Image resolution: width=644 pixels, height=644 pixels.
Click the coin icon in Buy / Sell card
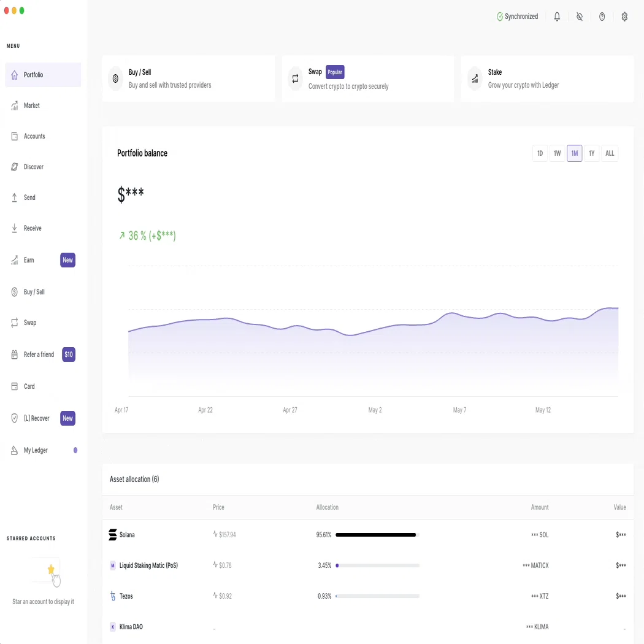pos(115,79)
